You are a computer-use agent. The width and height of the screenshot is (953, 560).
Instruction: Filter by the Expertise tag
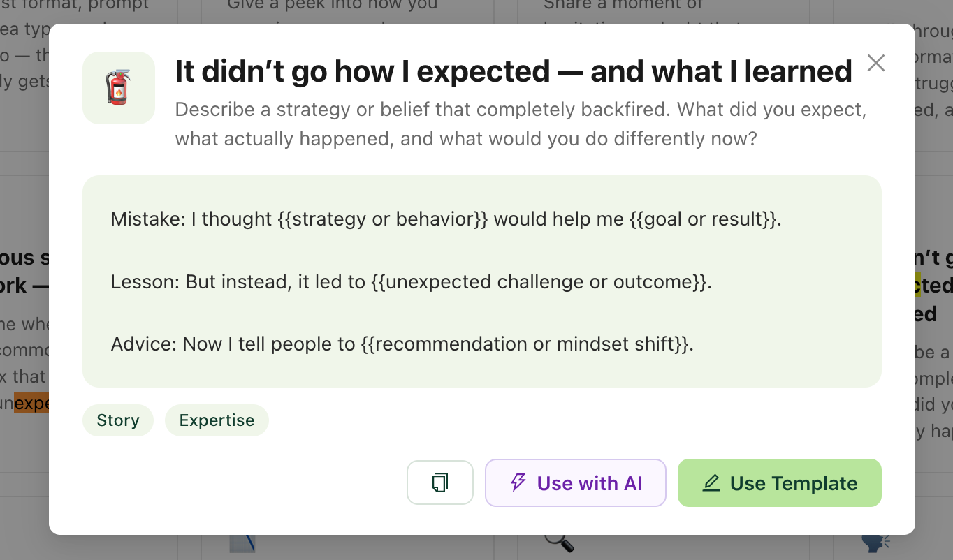(217, 420)
